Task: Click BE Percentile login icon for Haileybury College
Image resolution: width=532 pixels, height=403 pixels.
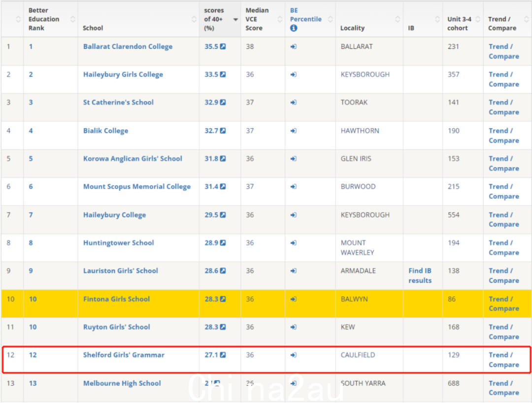Action: coord(294,215)
